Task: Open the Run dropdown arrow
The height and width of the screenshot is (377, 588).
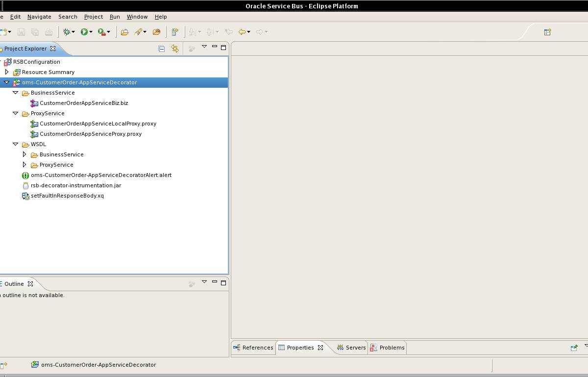Action: [x=91, y=32]
